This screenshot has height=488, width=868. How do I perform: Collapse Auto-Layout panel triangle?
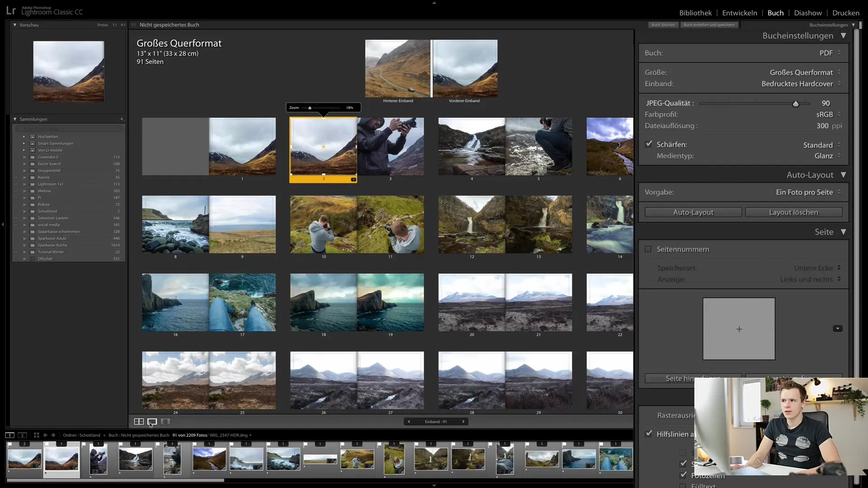843,175
